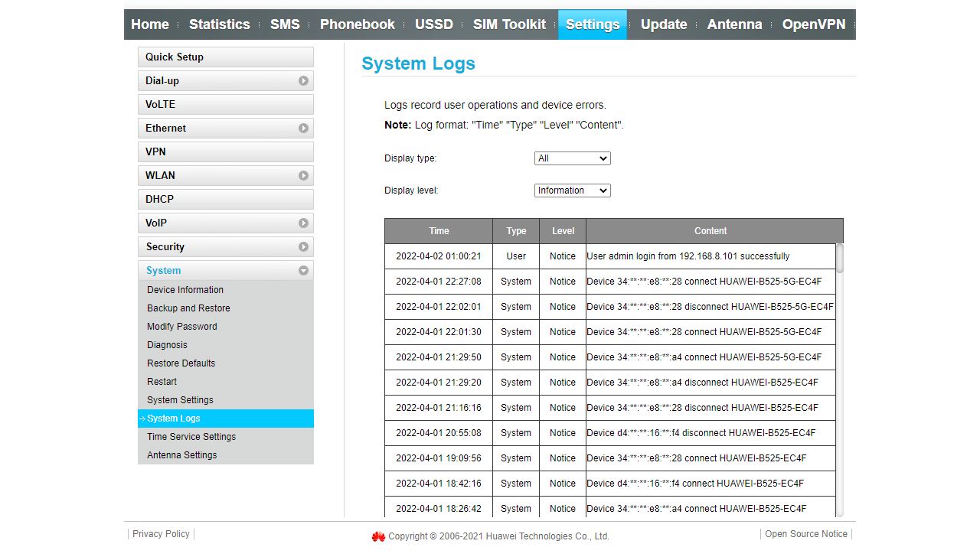Open System Settings submenu item
Image resolution: width=980 pixels, height=557 pixels.
(x=180, y=400)
